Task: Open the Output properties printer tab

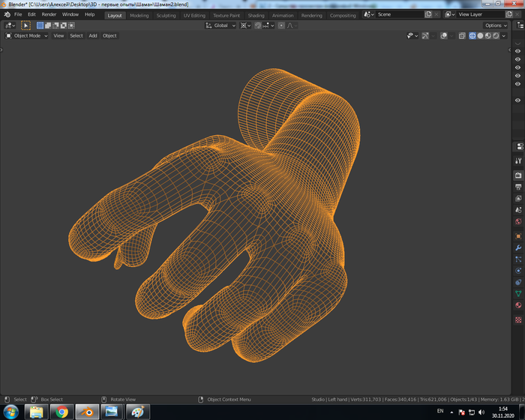Action: (x=518, y=187)
